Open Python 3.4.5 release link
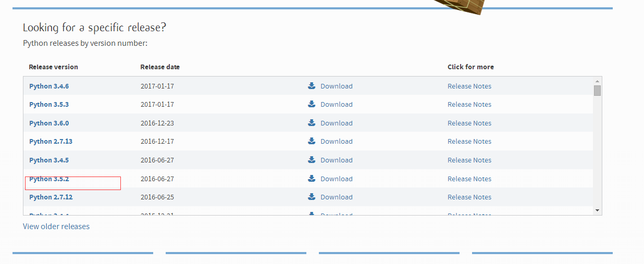Viewport: 644px width, 264px height. pos(49,160)
